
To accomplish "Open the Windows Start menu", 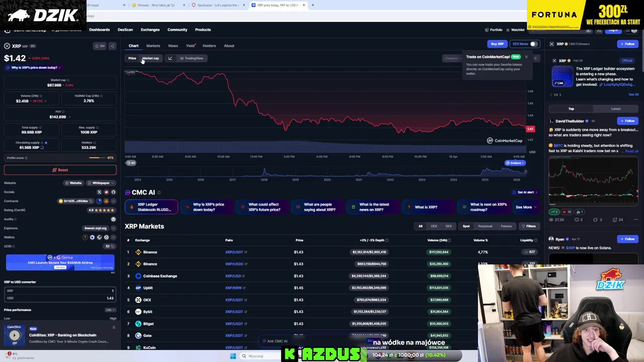I will click(x=233, y=356).
